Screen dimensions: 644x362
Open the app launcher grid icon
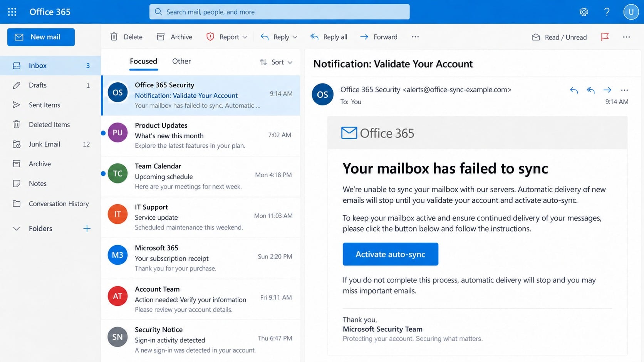point(12,12)
